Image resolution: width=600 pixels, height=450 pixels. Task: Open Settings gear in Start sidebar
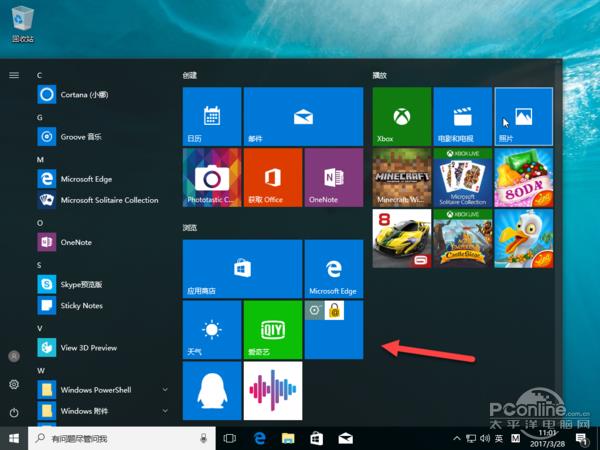point(14,384)
